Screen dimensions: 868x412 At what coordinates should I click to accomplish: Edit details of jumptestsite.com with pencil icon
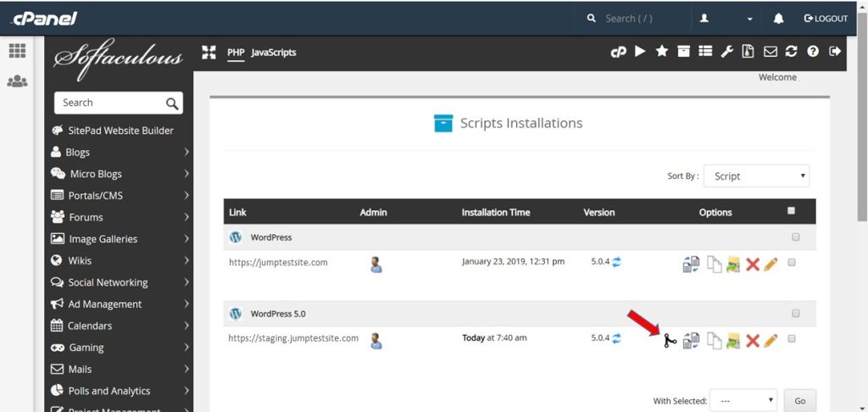[771, 264]
